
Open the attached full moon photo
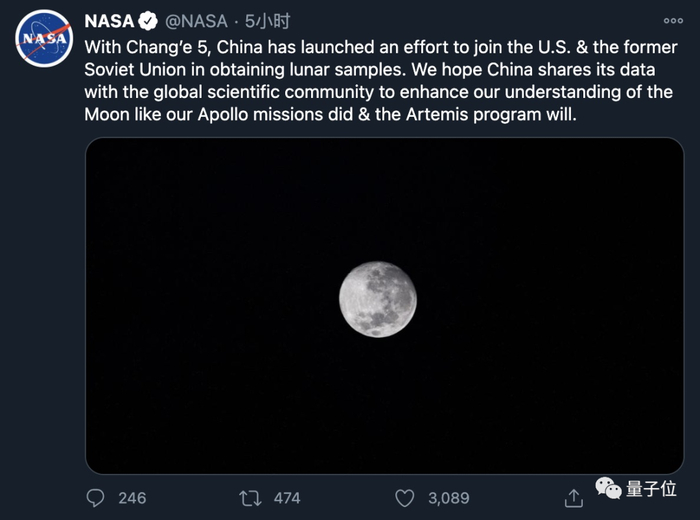pos(384,305)
